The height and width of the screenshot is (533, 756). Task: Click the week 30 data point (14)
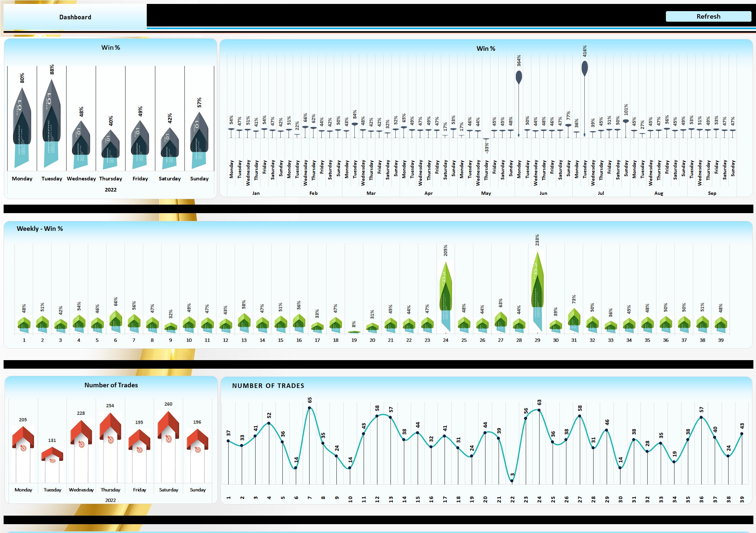[x=620, y=468]
